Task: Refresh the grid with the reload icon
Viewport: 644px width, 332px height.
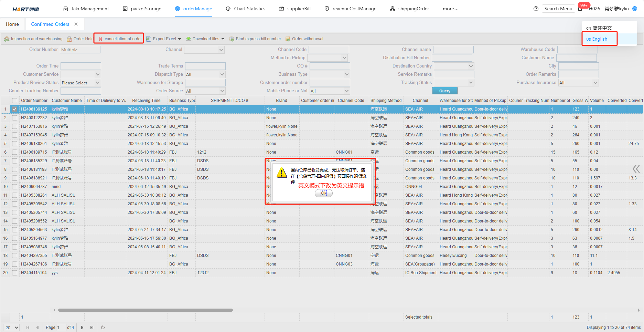Action: [103, 328]
